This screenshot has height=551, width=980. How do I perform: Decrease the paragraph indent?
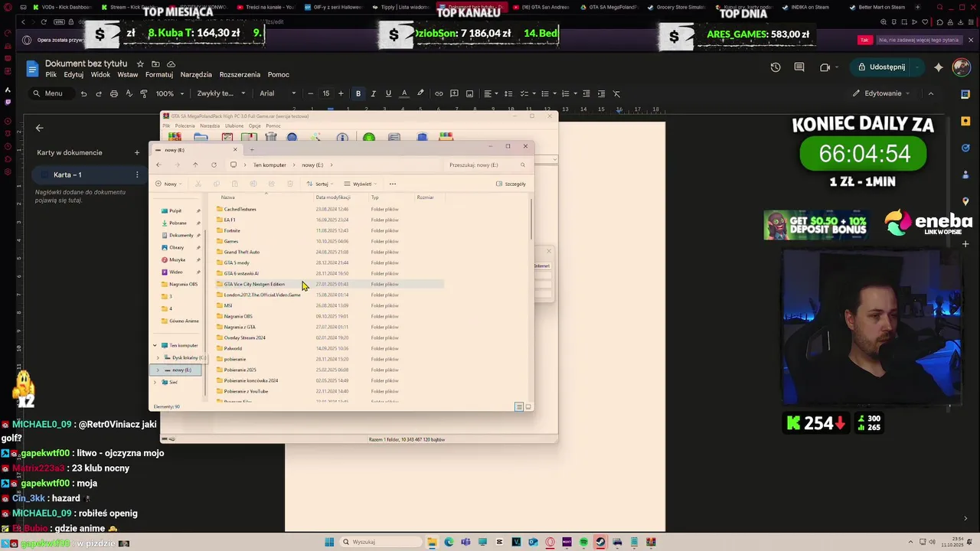point(586,93)
